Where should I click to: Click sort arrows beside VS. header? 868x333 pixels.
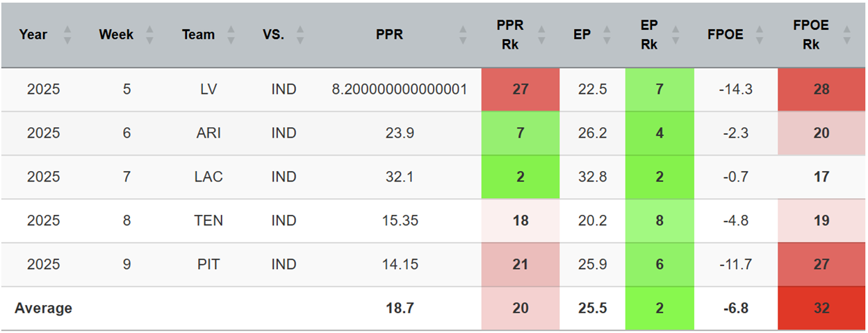coord(300,35)
